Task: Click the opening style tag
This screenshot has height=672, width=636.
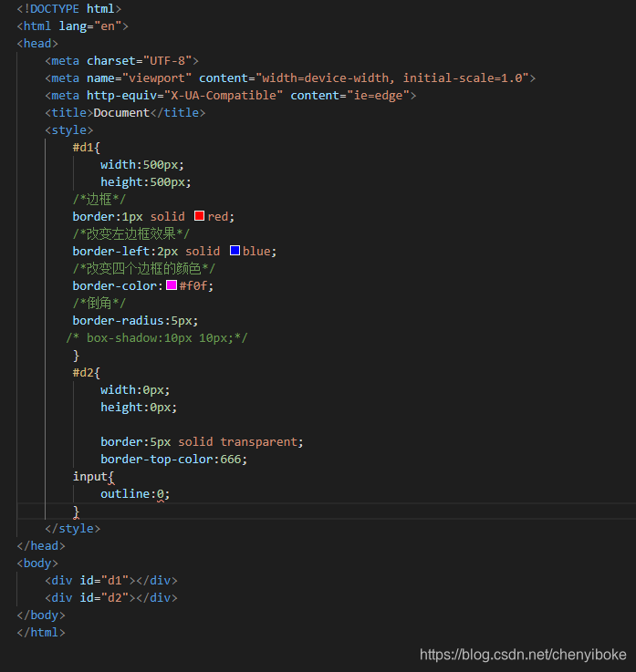Action: pos(69,129)
